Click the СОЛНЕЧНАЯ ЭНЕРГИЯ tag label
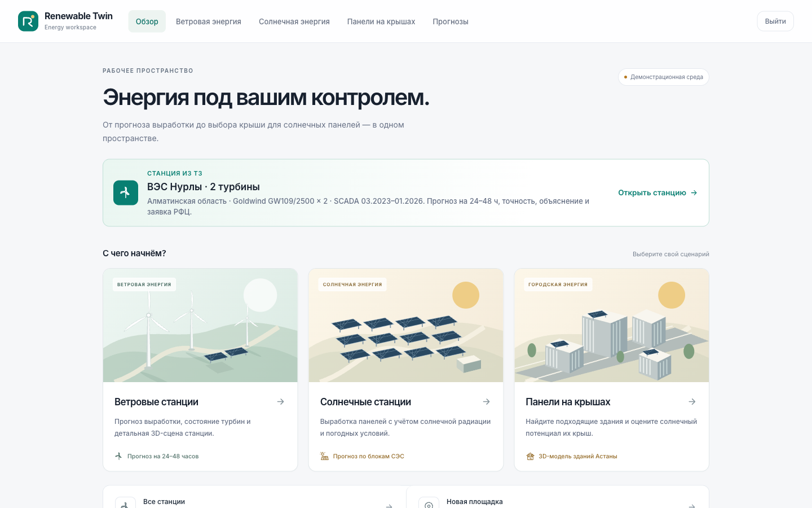812x508 pixels. pyautogui.click(x=352, y=284)
